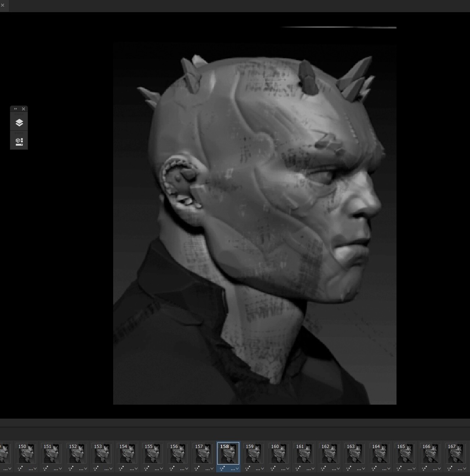This screenshot has width=470, height=476.
Task: Select frame 152 thumbnail in timeline
Action: point(77,453)
